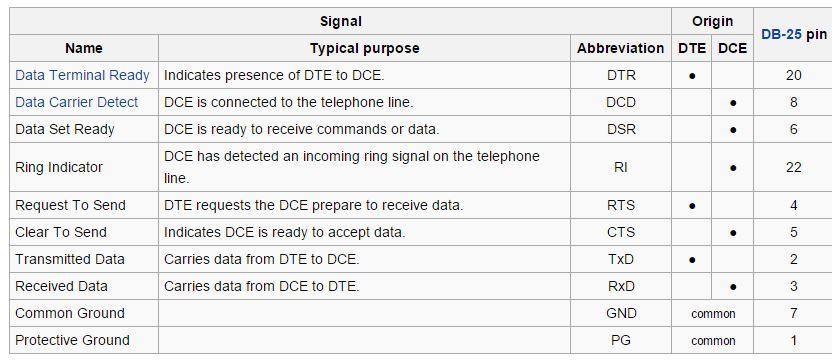Select pin number 20 in DTR row
This screenshot has width=832, height=360.
[793, 75]
